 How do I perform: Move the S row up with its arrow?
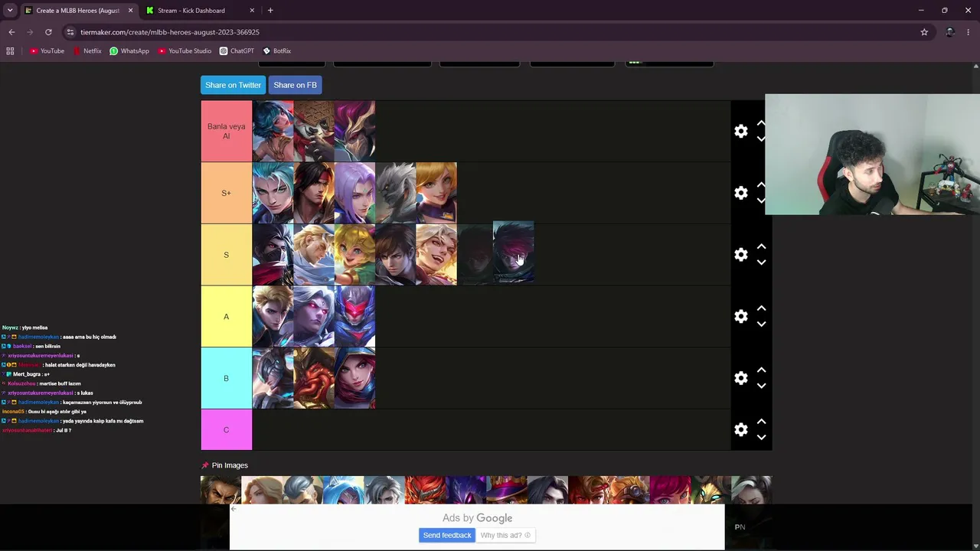pyautogui.click(x=761, y=247)
